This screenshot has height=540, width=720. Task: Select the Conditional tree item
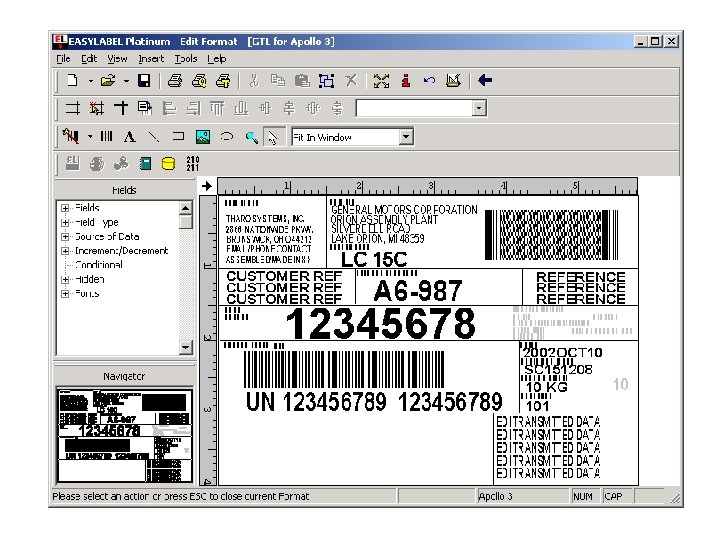click(x=99, y=265)
